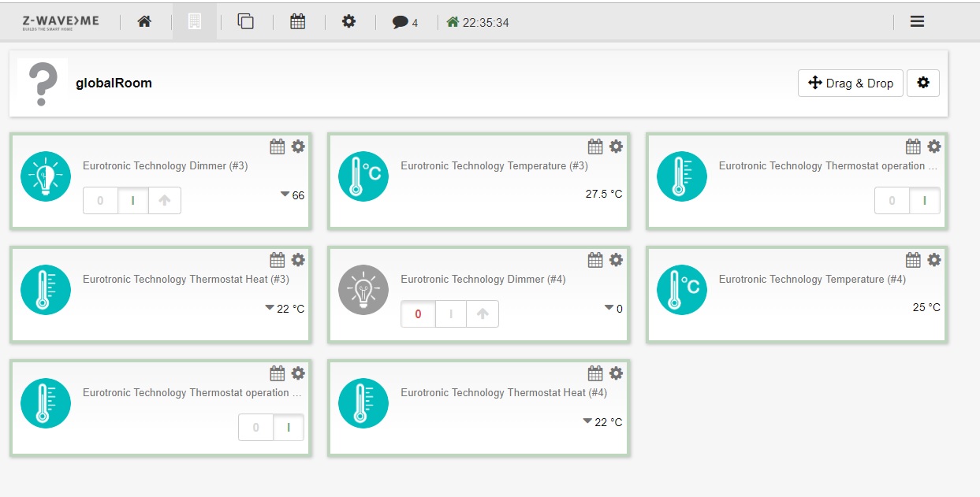Open settings gear for Thermostat Heat (#3)
This screenshot has height=497, width=980.
pos(298,260)
